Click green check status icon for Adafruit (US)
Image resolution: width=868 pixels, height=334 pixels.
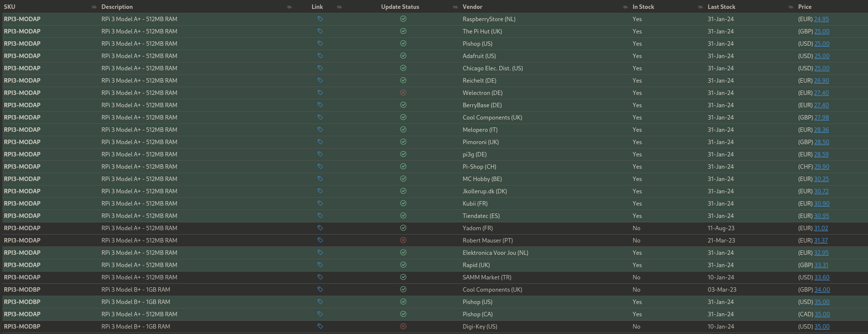coord(403,56)
